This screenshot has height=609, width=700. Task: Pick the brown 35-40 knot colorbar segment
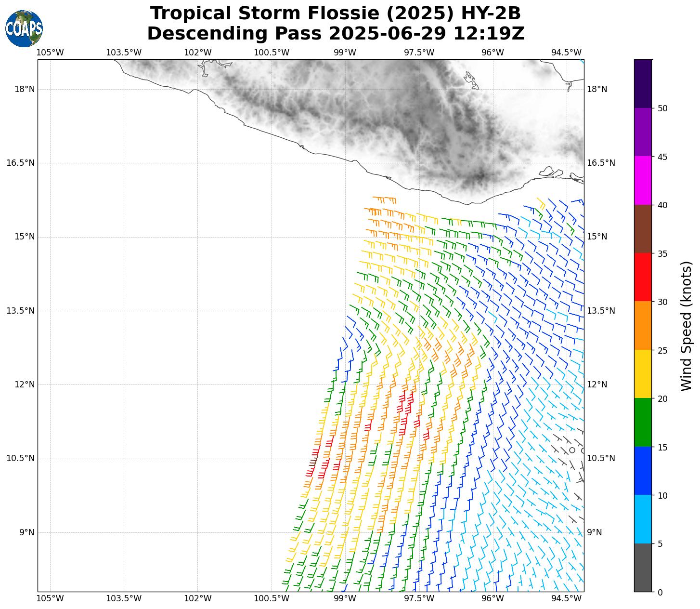pos(643,229)
